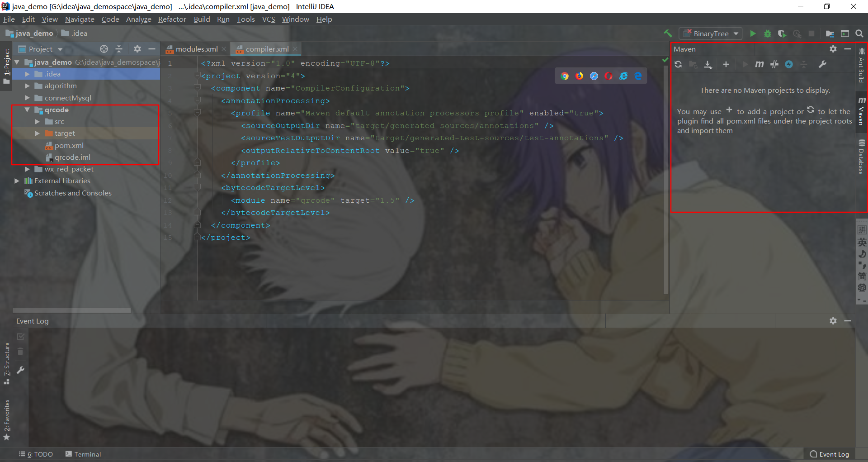Collapse all in Project panel
This screenshot has width=868, height=462.
click(119, 49)
